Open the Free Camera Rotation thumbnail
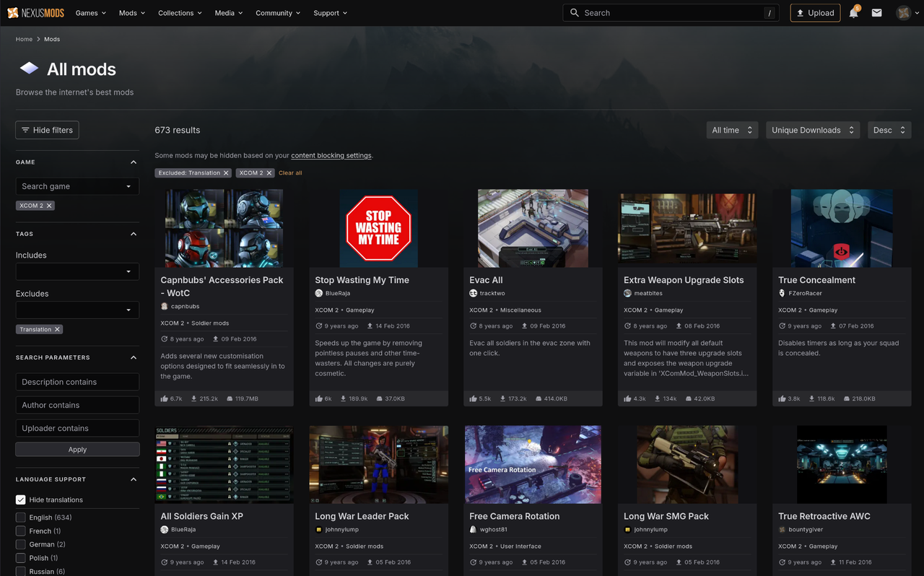 [533, 464]
